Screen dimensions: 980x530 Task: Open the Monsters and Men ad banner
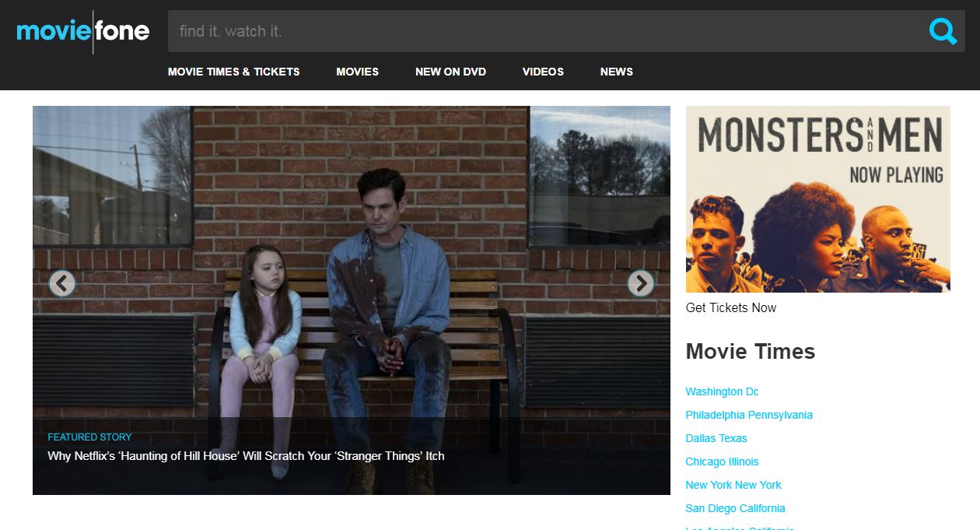point(818,199)
